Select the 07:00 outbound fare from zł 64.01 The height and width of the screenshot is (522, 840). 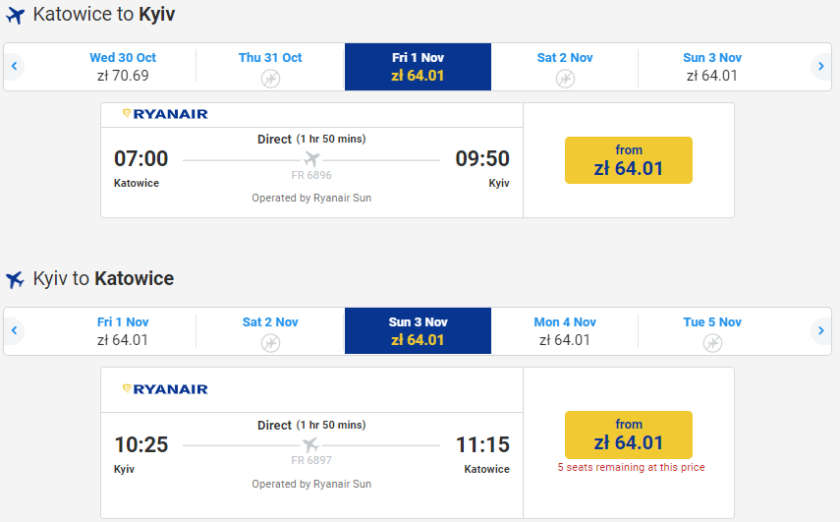click(628, 160)
